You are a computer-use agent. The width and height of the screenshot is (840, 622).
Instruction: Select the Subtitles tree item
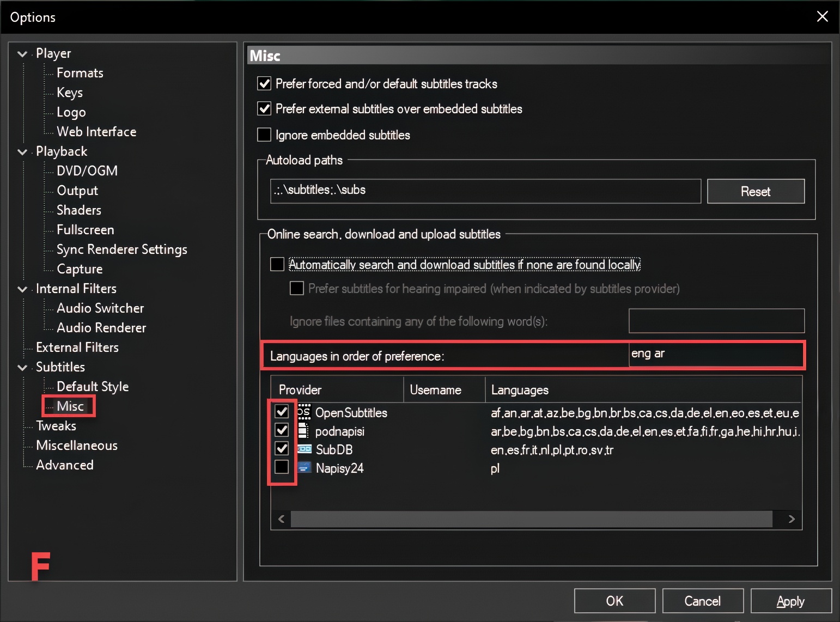coord(60,367)
